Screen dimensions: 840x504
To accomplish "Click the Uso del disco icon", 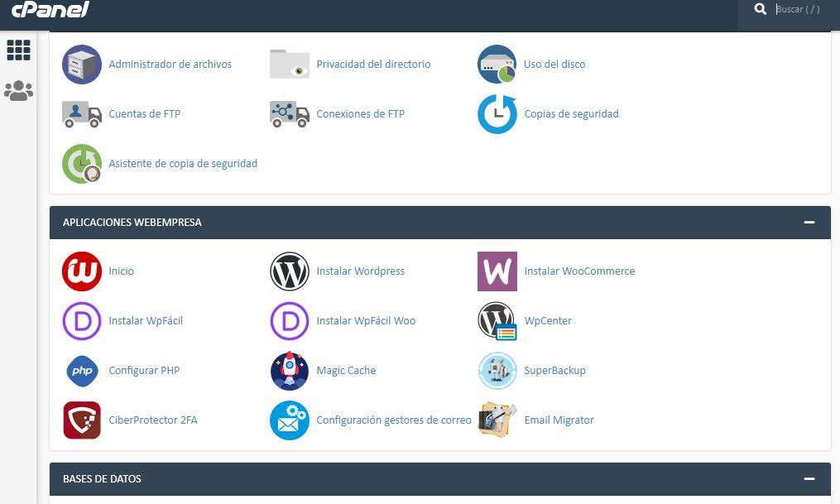I will click(497, 65).
